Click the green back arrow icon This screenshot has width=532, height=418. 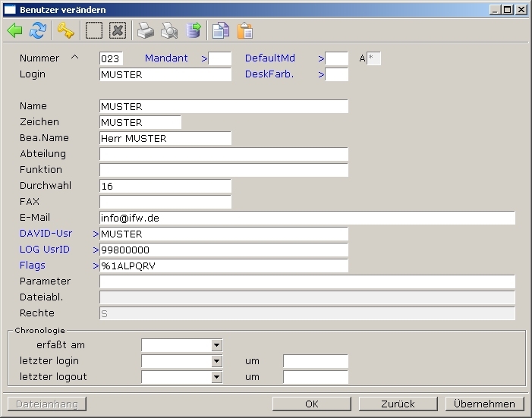(x=14, y=30)
